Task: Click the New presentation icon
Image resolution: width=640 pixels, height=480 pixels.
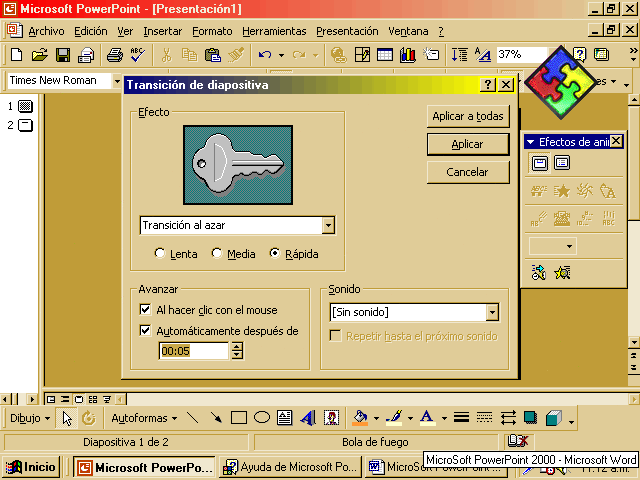Action: (16, 55)
